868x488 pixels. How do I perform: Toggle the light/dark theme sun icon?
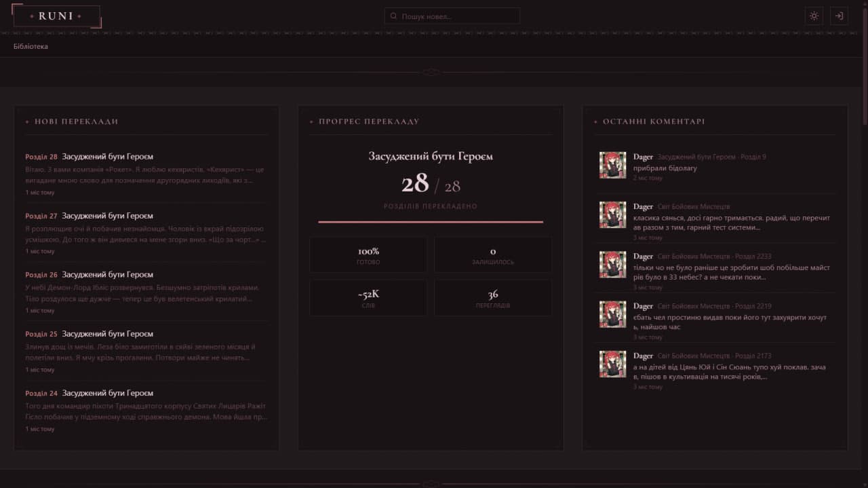click(814, 16)
